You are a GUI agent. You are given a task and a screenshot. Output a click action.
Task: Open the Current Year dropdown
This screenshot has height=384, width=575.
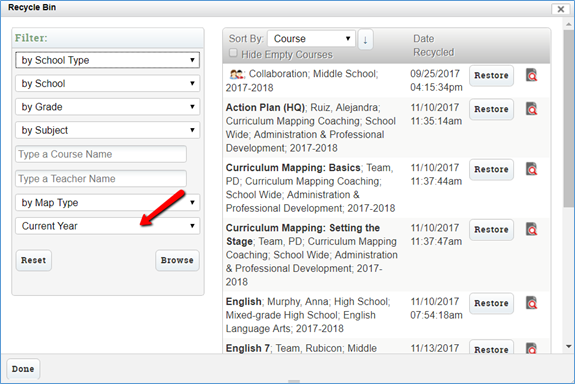coord(107,226)
